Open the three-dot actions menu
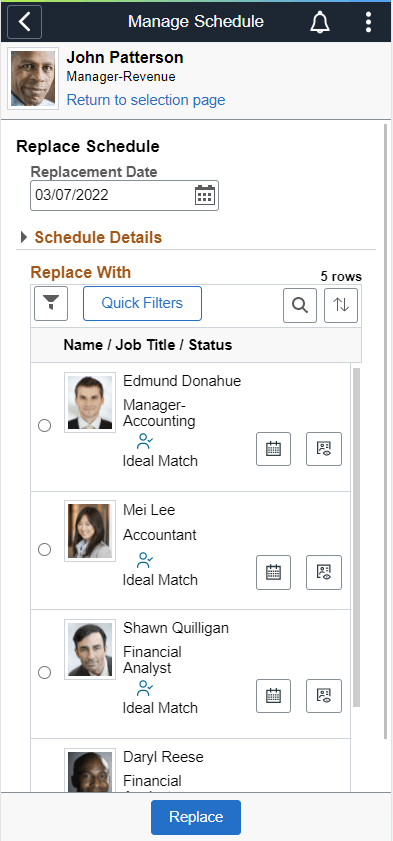The image size is (393, 841). [x=368, y=22]
